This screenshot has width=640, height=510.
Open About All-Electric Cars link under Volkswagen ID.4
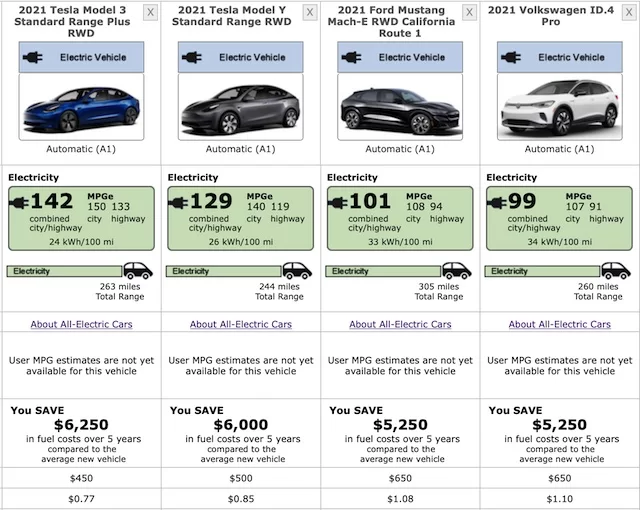click(x=559, y=324)
